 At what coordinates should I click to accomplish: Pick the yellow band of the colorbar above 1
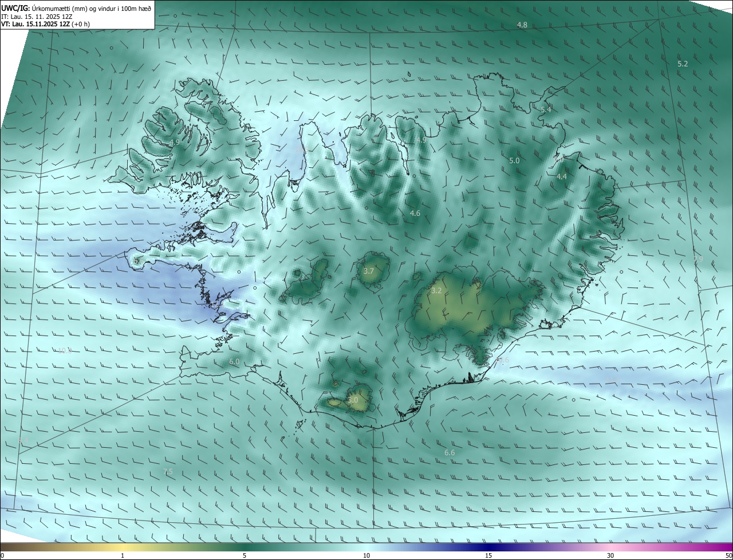pyautogui.click(x=123, y=547)
